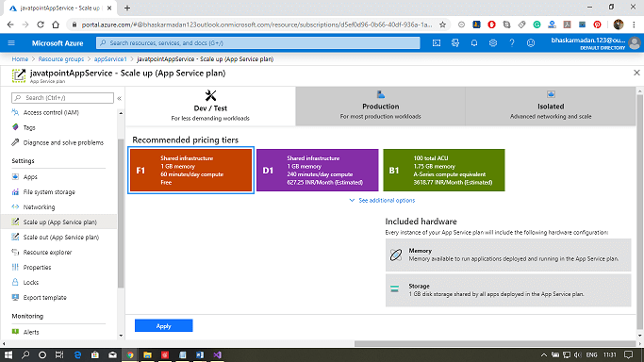Open the Windows Start menu

click(x=8, y=355)
